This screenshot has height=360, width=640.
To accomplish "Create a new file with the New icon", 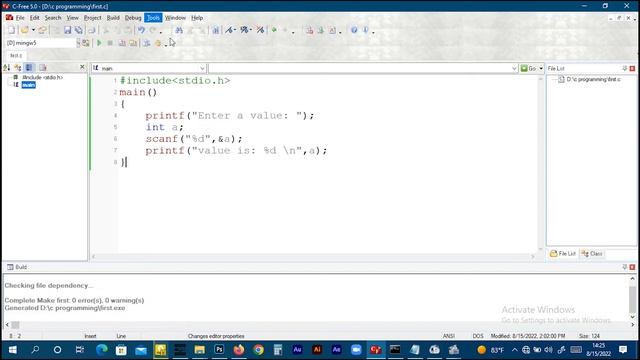I will 12,30.
